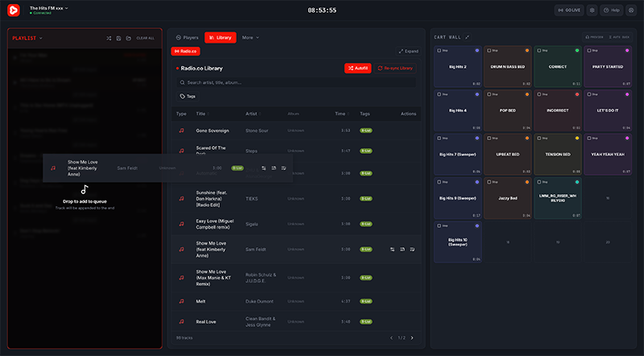Open a playlist with the folder icon
The image size is (644, 356).
(x=129, y=38)
